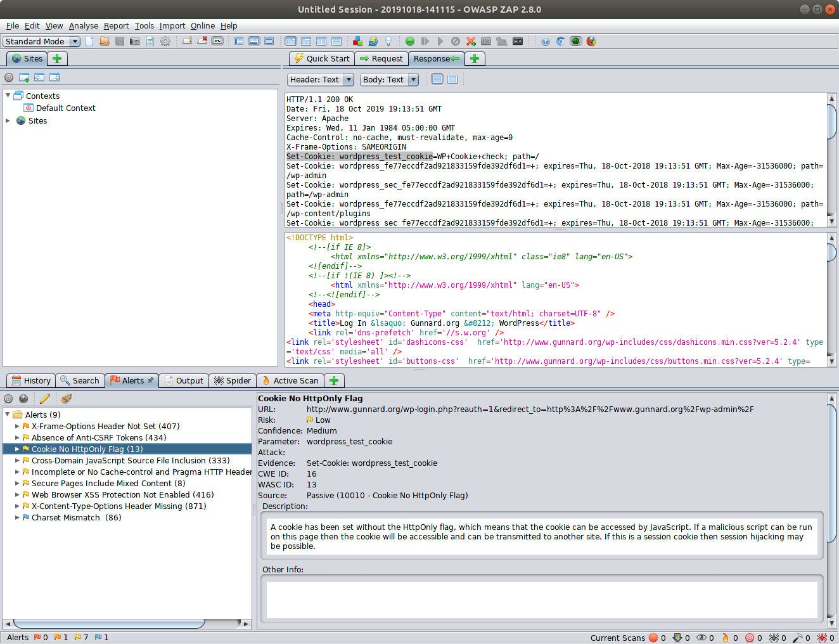Click the broom delete all alerts icon
This screenshot has height=644, width=839.
[67, 399]
